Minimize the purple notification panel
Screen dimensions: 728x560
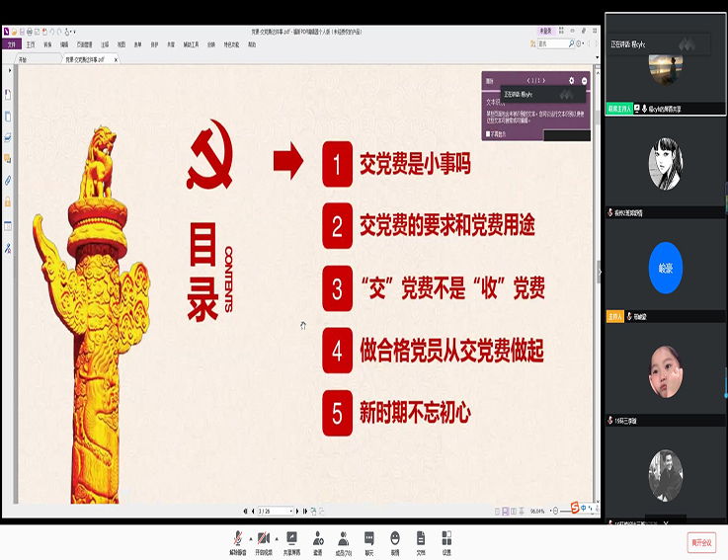point(584,81)
